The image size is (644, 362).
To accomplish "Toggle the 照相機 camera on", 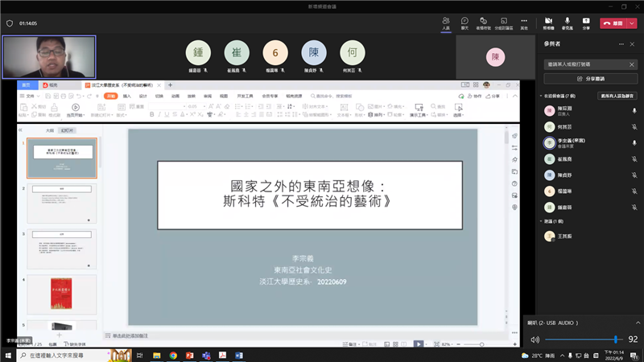I will pyautogui.click(x=548, y=20).
